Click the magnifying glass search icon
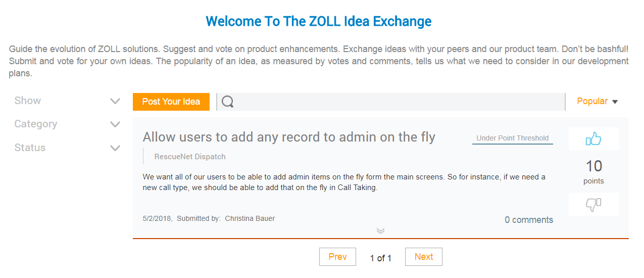Viewport: 644px width, 278px height. click(x=227, y=102)
